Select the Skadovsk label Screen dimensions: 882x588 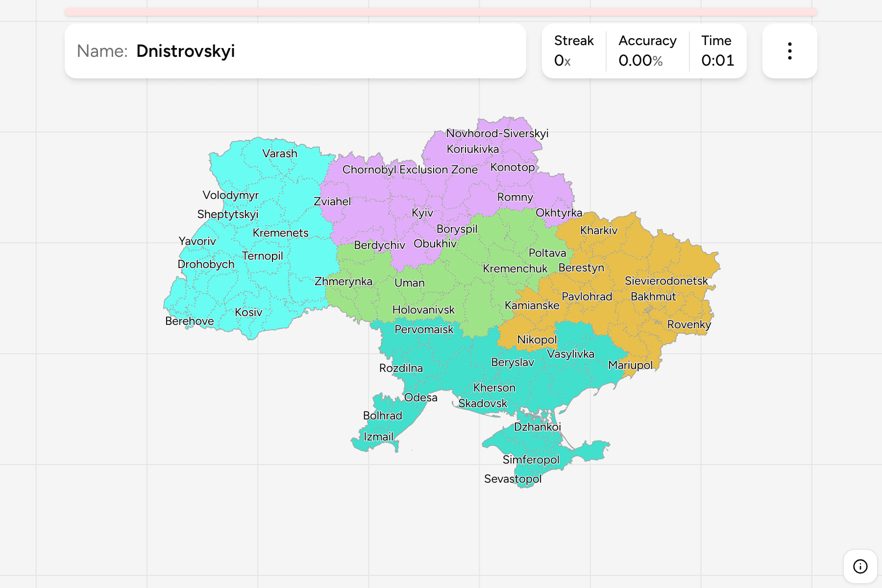[x=483, y=403]
